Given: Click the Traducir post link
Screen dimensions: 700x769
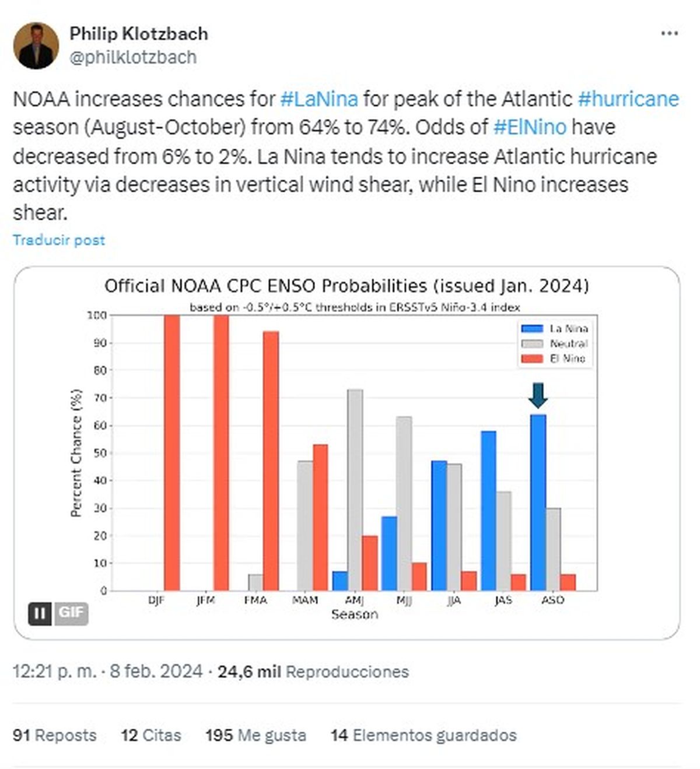Looking at the screenshot, I should pos(59,240).
